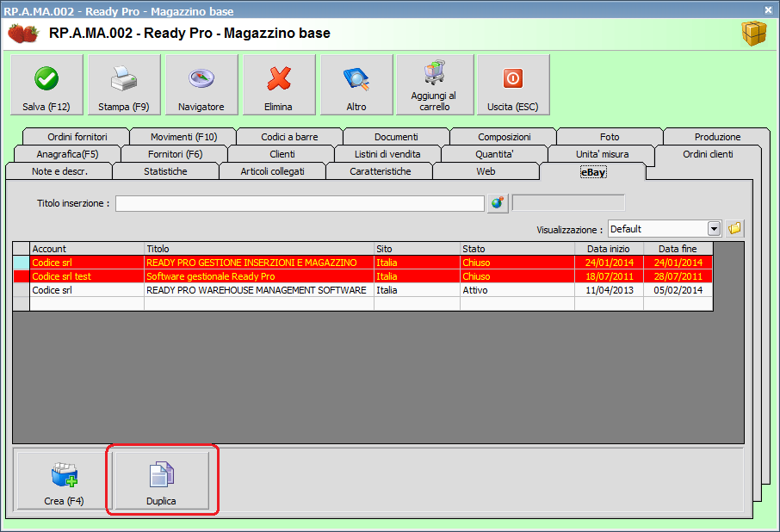Click the strawberry logo in title header
This screenshot has width=780, height=532.
(x=23, y=34)
